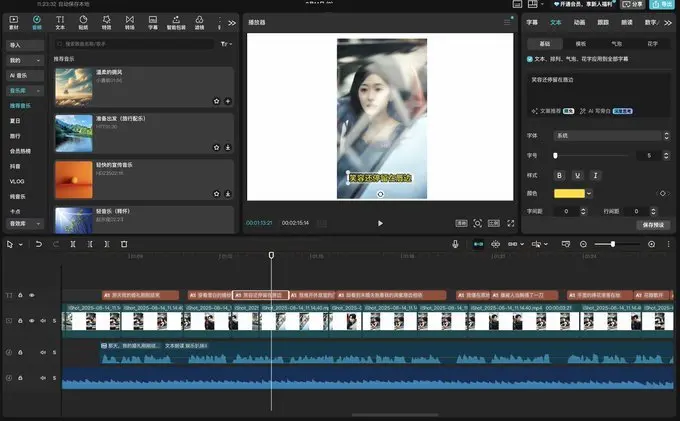This screenshot has width=680, height=421.
Task: Start voiceover with the microphone icon
Action: (455, 244)
